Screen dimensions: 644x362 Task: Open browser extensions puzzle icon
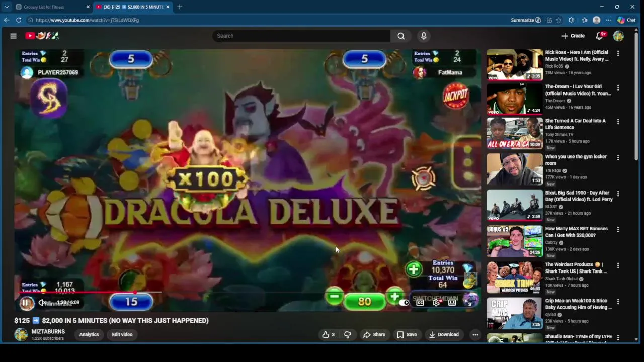pos(571,20)
